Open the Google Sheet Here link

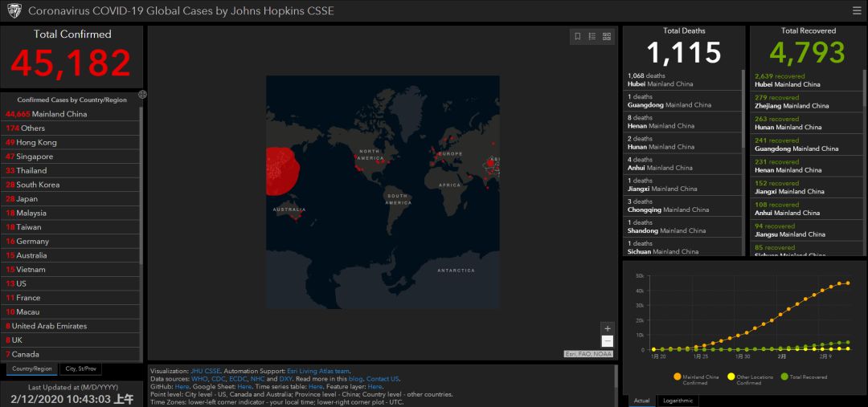tap(244, 387)
